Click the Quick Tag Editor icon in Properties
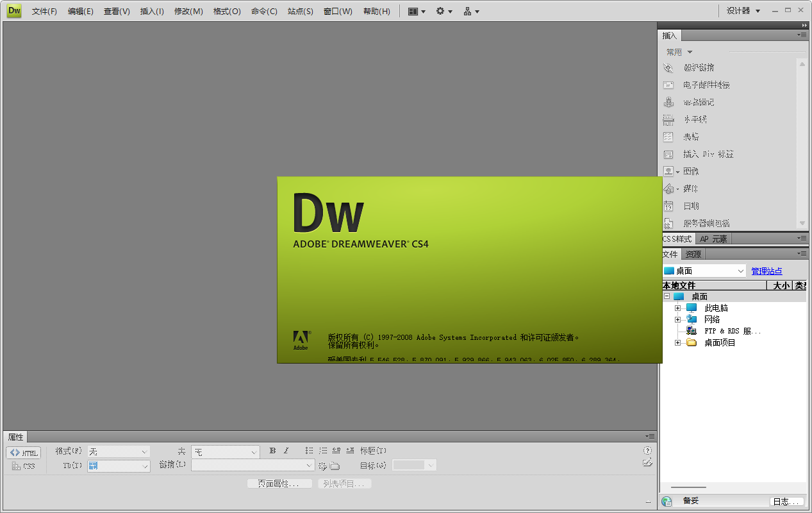The image size is (812, 513). (x=647, y=463)
